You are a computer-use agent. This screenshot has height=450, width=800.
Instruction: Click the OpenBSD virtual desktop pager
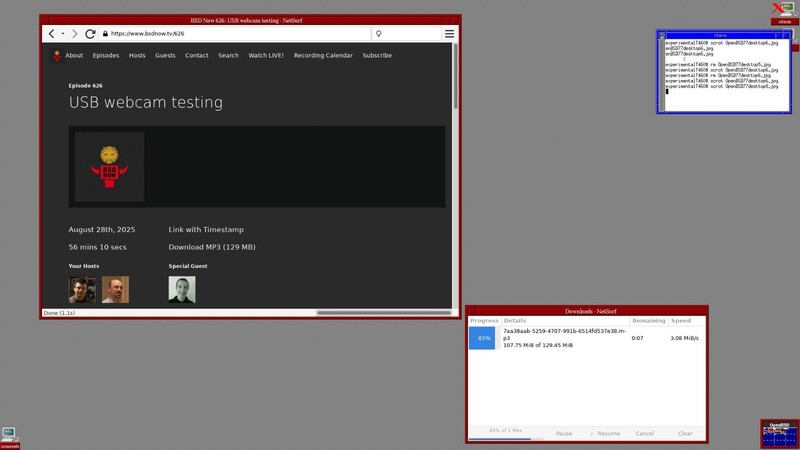780,434
